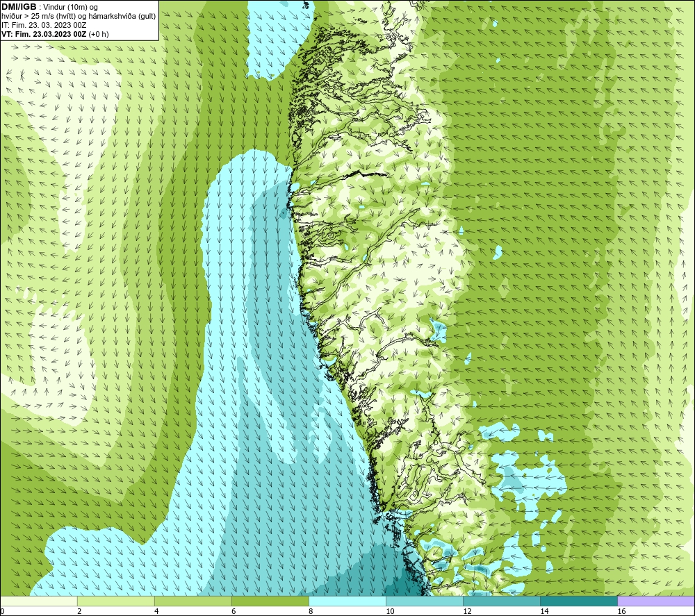
Task: Click legend scale label 6
Action: [x=234, y=612]
